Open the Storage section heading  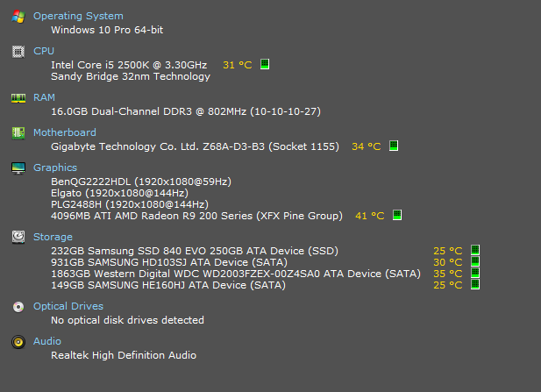53,237
